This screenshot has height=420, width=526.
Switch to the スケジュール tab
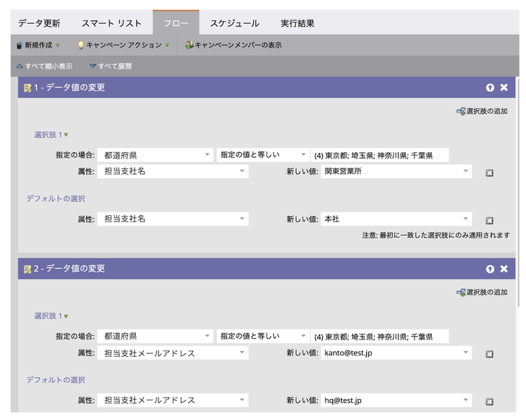[234, 23]
